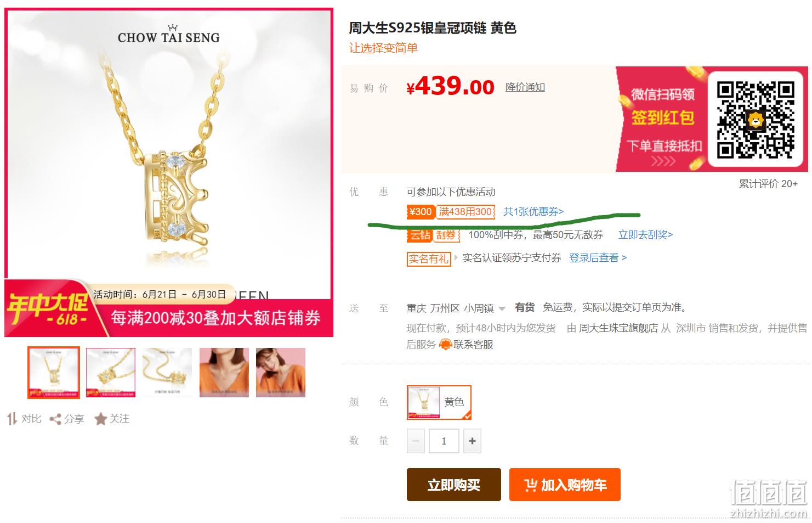Click the 分享 share icon
Image resolution: width=812 pixels, height=523 pixels.
(x=55, y=419)
